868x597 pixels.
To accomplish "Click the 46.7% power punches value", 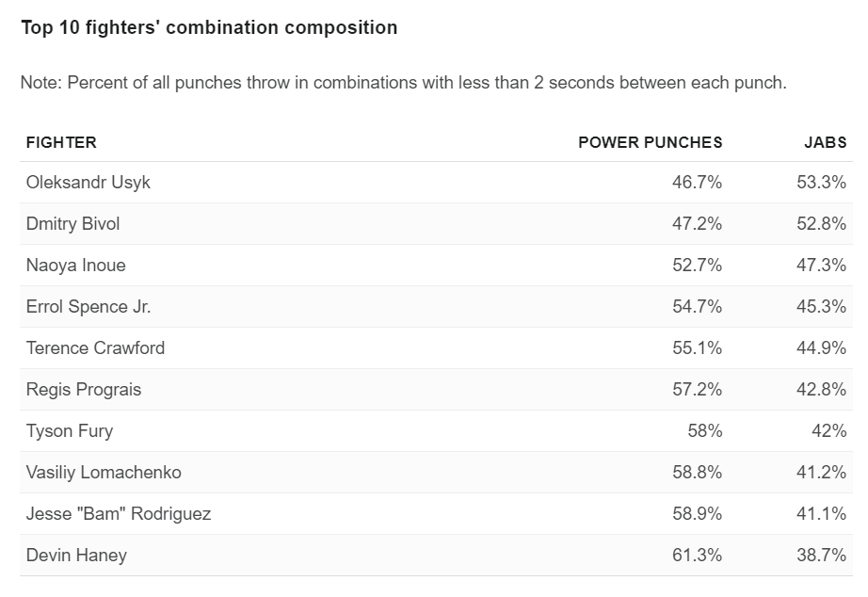I will click(697, 182).
